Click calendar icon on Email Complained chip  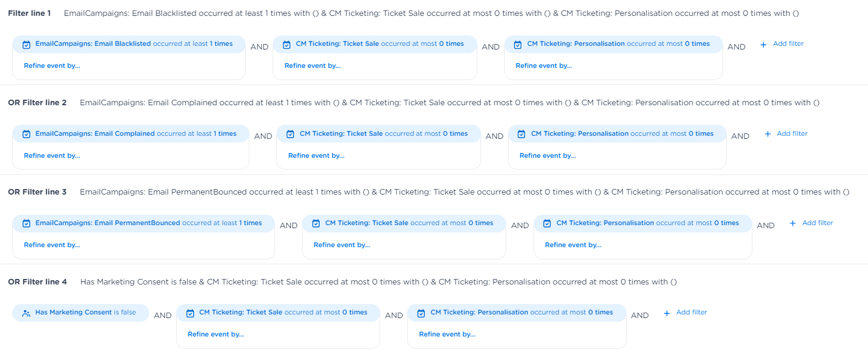(x=26, y=134)
